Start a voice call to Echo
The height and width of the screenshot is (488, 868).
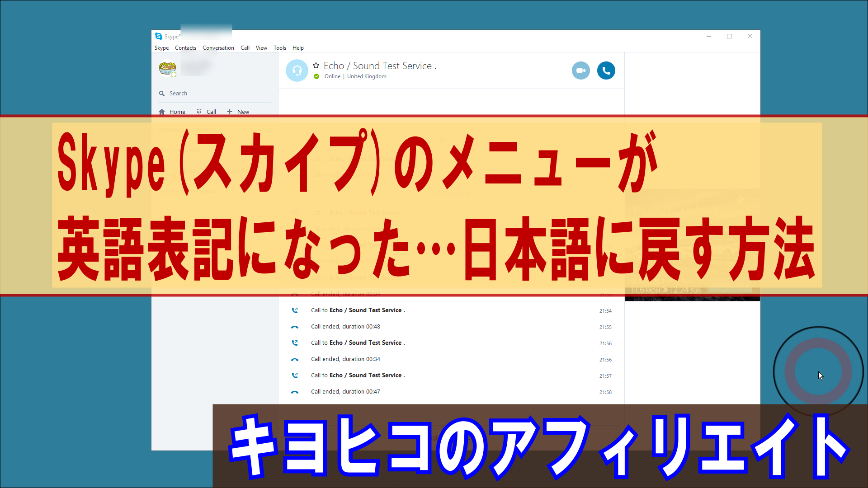tap(606, 70)
